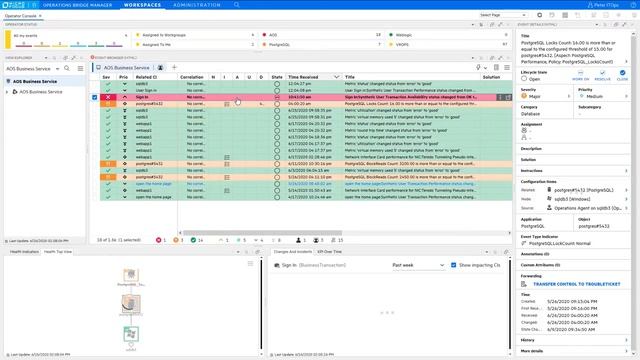Open the View Explorer hamburger menu
Image resolution: width=640 pixels, height=360 pixels.
pyautogui.click(x=80, y=69)
